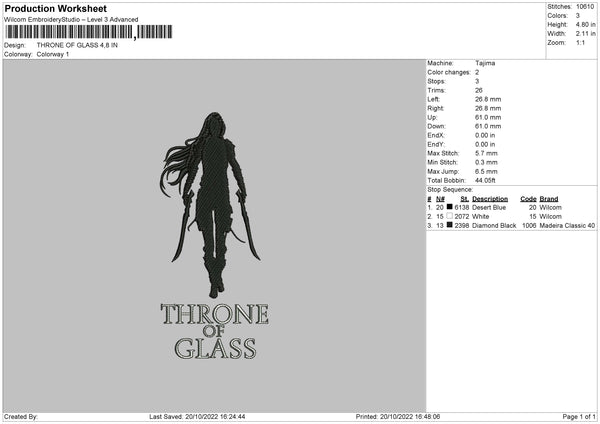Screen dimensions: 600x424
Task: Click the 'Printed' timestamp
Action: click(398, 417)
